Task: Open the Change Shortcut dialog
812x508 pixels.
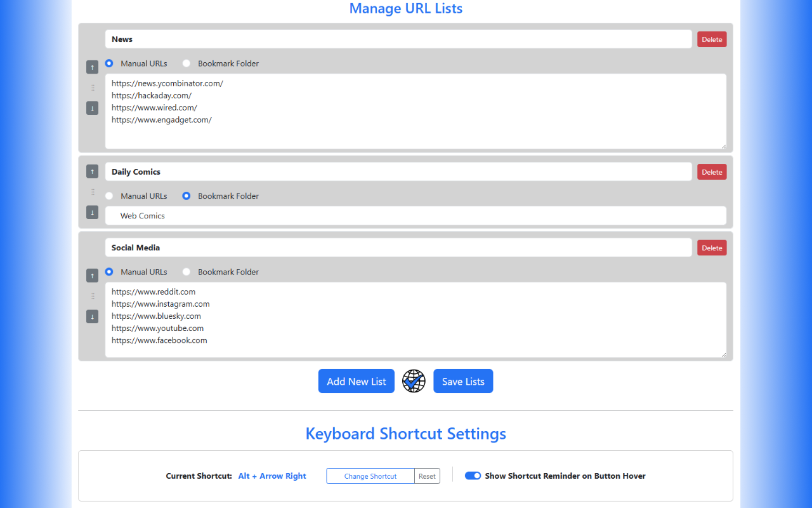Action: tap(370, 476)
